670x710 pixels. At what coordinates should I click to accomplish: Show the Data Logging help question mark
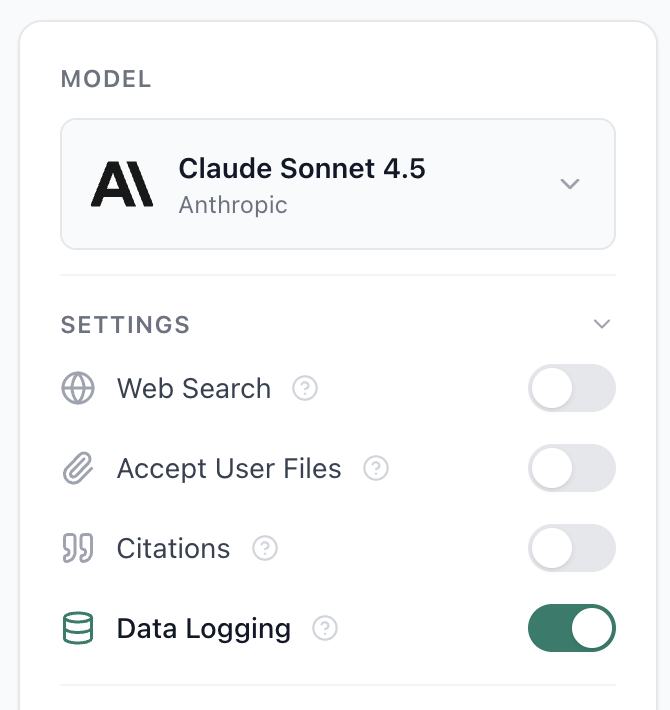tap(325, 629)
